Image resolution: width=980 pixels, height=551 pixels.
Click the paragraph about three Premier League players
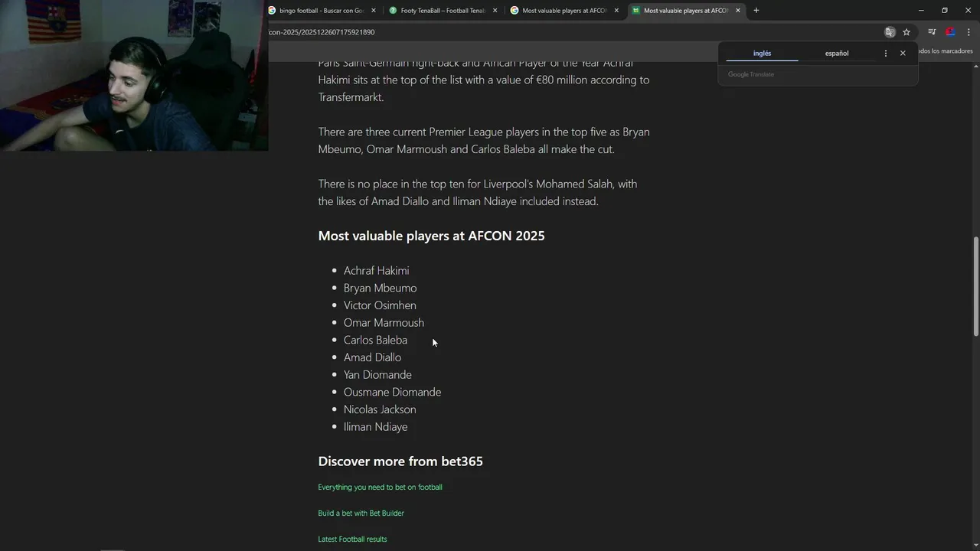(484, 141)
